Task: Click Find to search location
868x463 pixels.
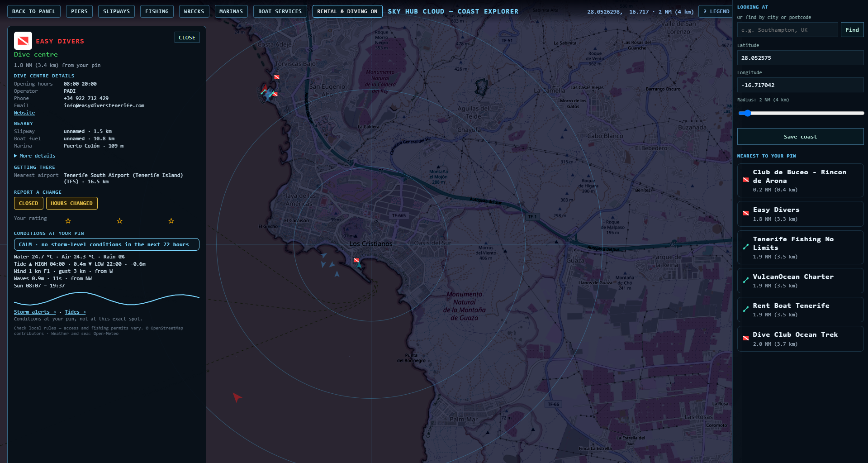Action: [852, 30]
